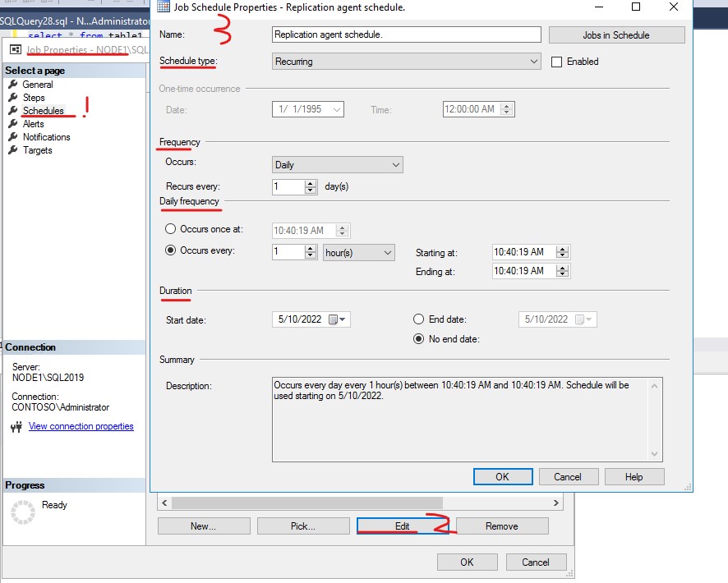Click the View connection properties icon
Viewport: 728px width, 583px height.
pyautogui.click(x=16, y=425)
